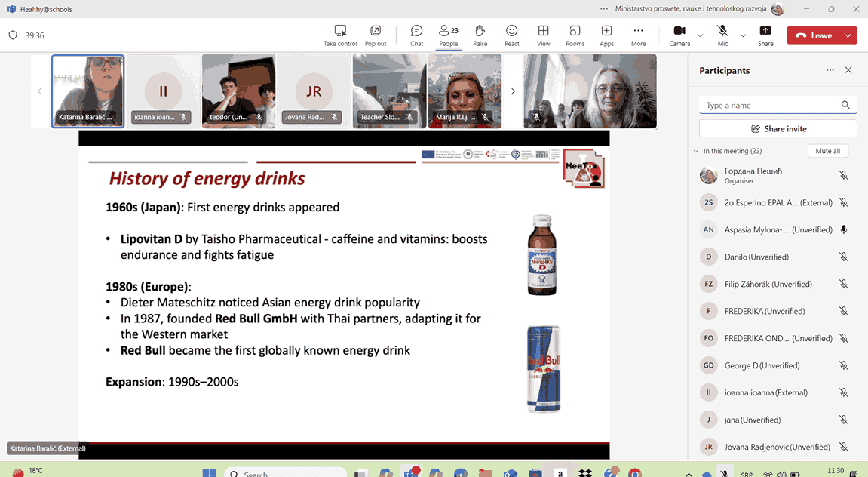The image size is (868, 477).
Task: Select the Teacher Slo... video thumbnail
Action: tap(390, 91)
